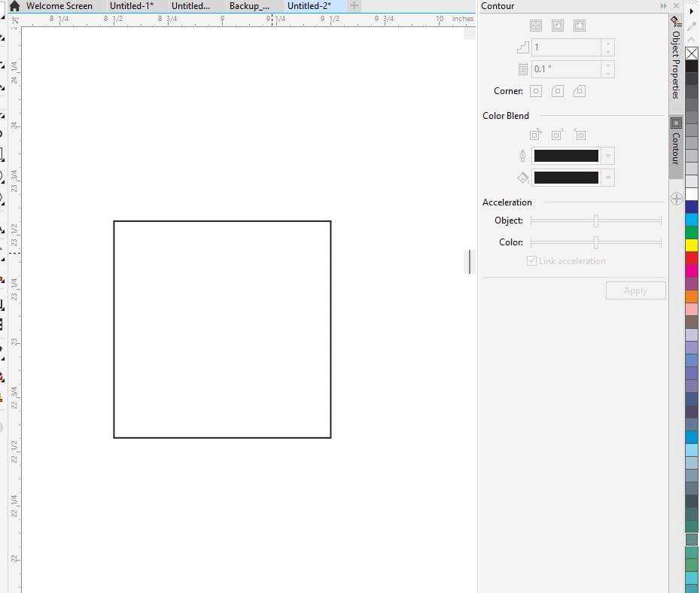This screenshot has width=700, height=593.
Task: Select the Inside Contour option
Action: pyautogui.click(x=558, y=25)
